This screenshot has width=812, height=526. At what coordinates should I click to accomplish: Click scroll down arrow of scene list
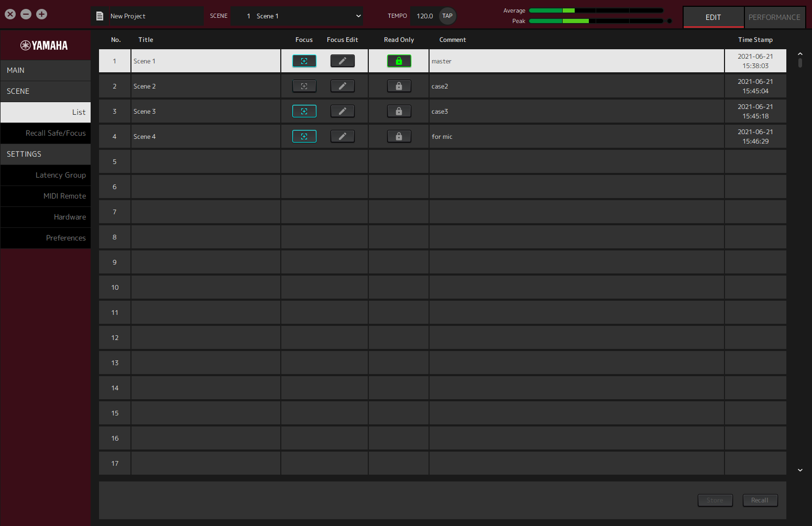pyautogui.click(x=800, y=470)
